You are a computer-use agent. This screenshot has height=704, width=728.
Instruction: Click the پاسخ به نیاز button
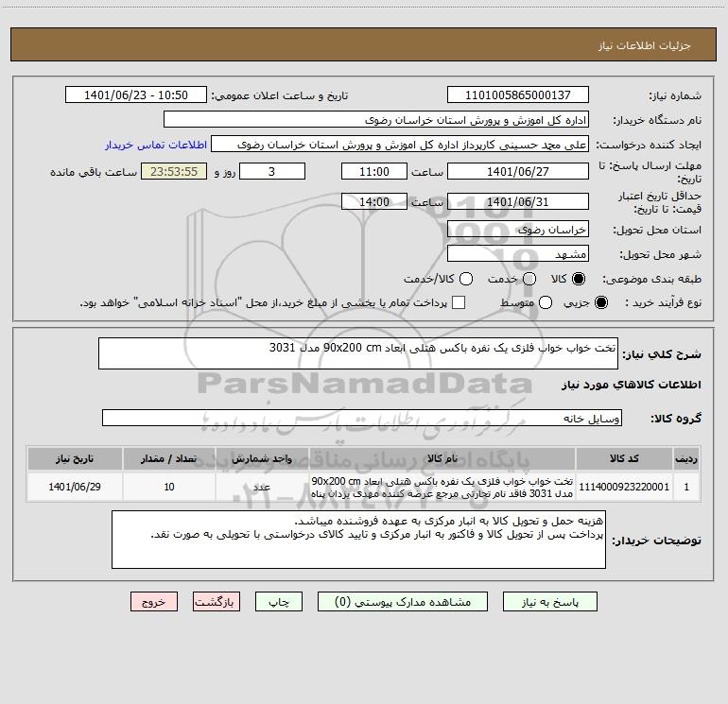(x=550, y=602)
